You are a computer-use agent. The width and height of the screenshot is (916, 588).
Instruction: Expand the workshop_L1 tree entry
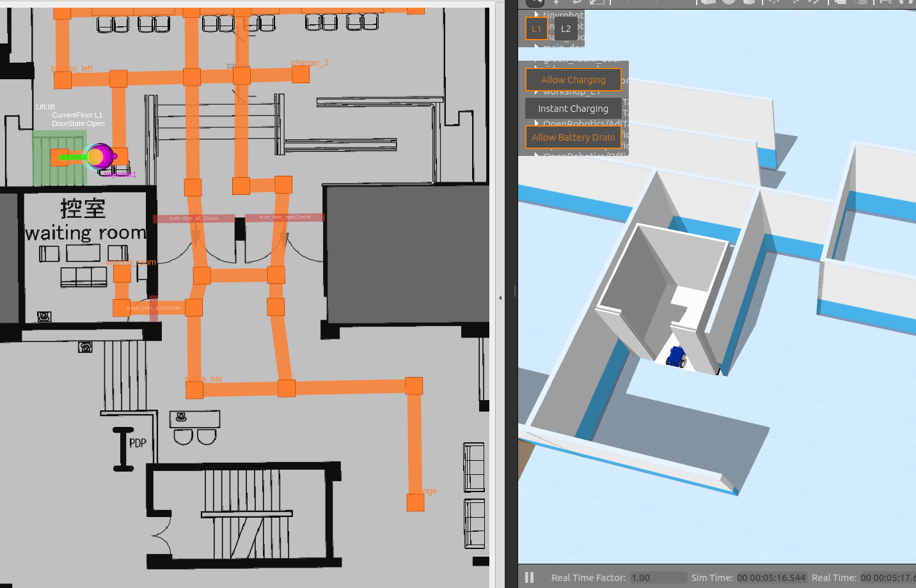pyautogui.click(x=536, y=92)
